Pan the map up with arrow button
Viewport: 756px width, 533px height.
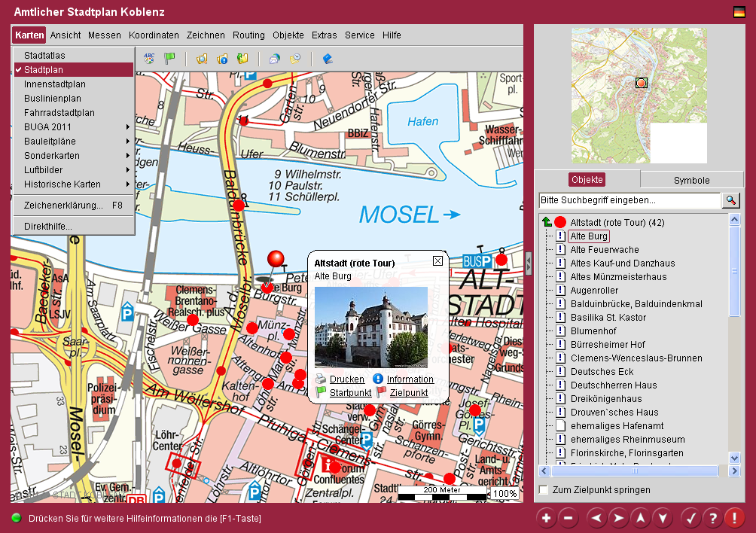tap(640, 518)
